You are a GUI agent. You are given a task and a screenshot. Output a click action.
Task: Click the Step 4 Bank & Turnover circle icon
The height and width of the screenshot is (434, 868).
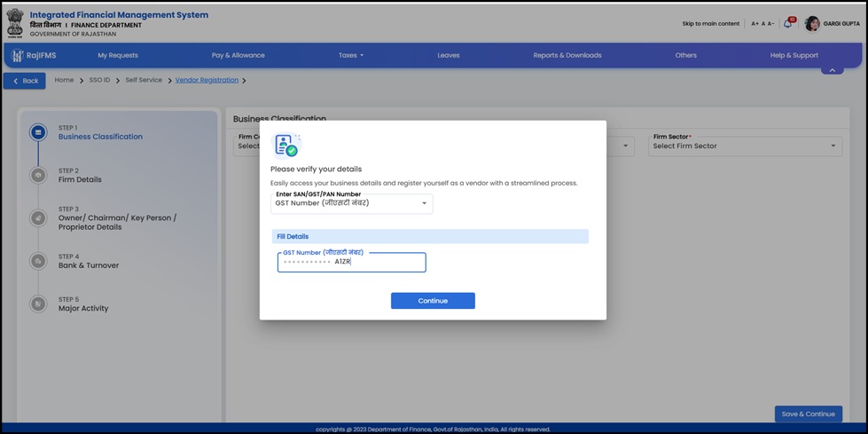[x=38, y=261]
